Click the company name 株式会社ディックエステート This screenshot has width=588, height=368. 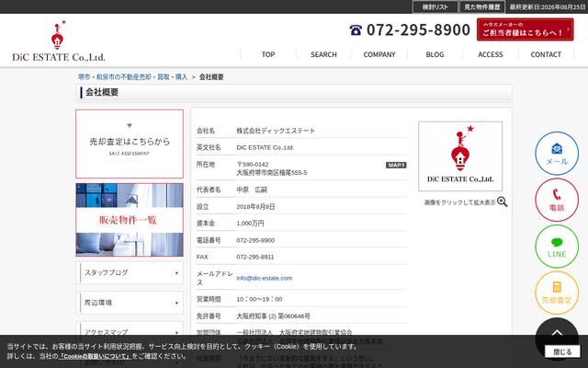tap(276, 131)
